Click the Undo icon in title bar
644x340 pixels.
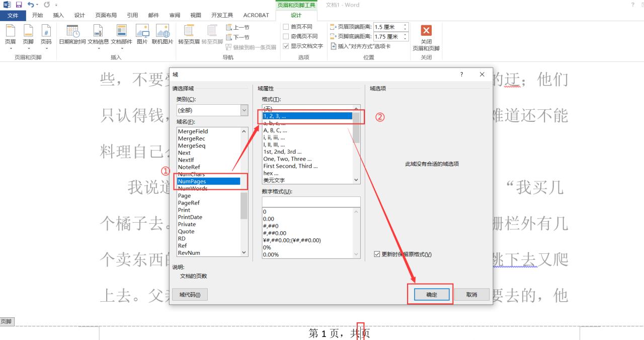[31, 5]
